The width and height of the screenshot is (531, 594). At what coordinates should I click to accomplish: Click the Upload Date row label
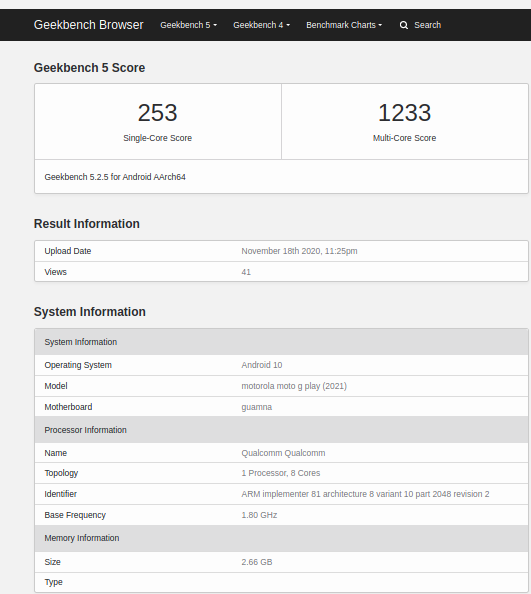(68, 251)
